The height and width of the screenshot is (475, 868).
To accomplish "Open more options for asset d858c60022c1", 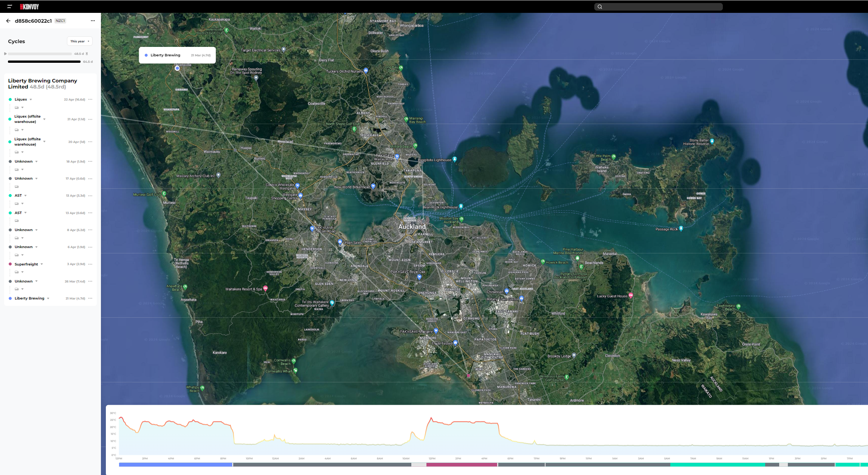I will tap(93, 21).
